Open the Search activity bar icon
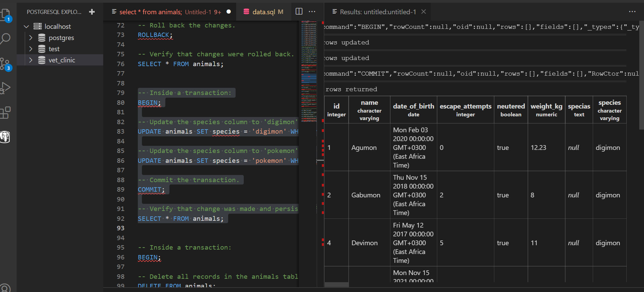 point(5,39)
